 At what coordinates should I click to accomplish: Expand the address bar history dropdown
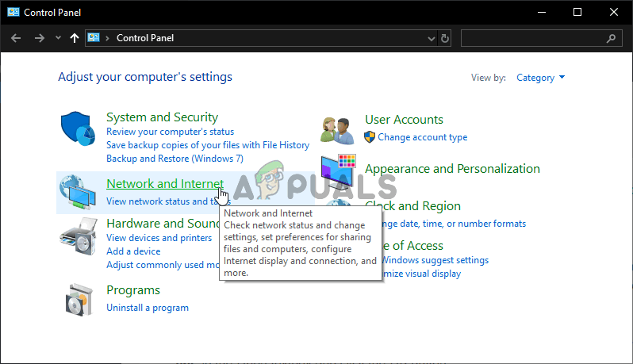tap(432, 38)
